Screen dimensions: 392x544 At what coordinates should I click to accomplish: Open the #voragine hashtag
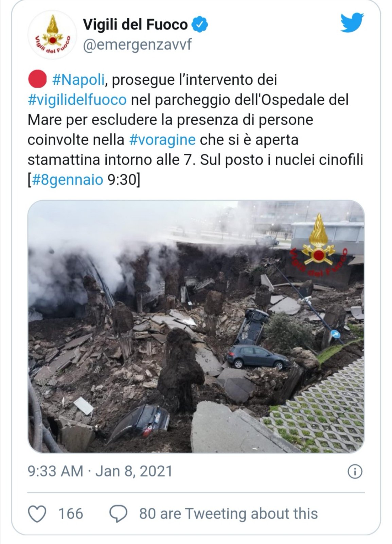click(x=162, y=140)
